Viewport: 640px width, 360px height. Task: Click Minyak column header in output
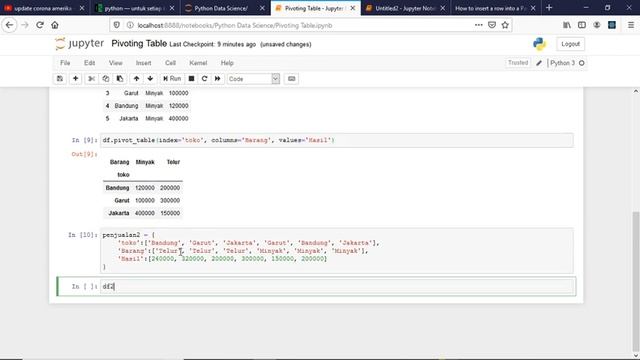pos(145,162)
